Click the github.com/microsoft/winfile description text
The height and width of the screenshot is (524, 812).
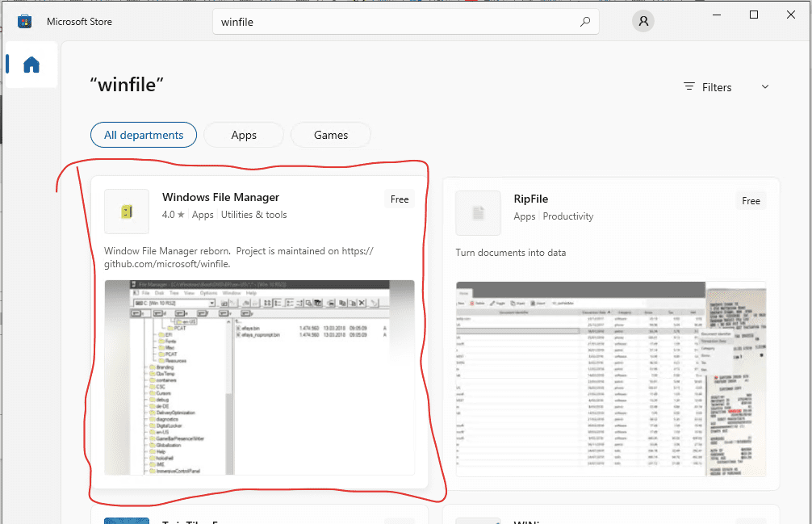(x=239, y=258)
